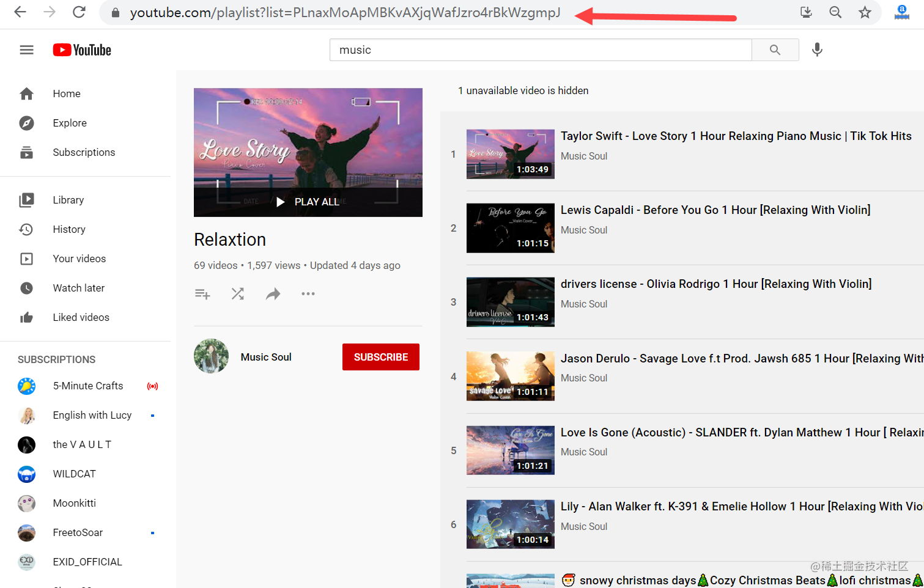This screenshot has height=588, width=924.
Task: Open drivers license video thumbnail
Action: 511,302
